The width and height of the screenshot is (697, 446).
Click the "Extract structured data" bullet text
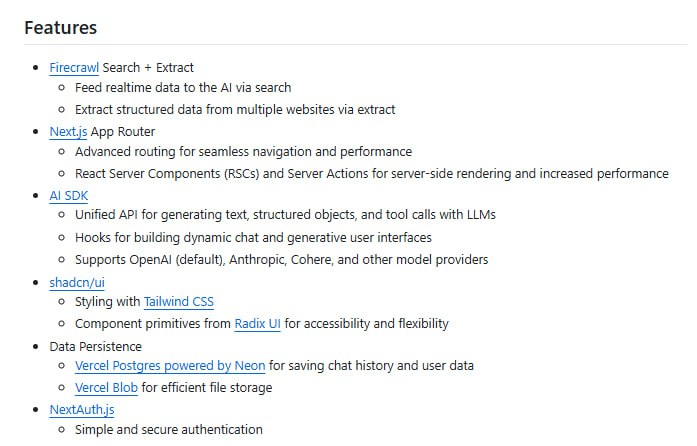235,110
